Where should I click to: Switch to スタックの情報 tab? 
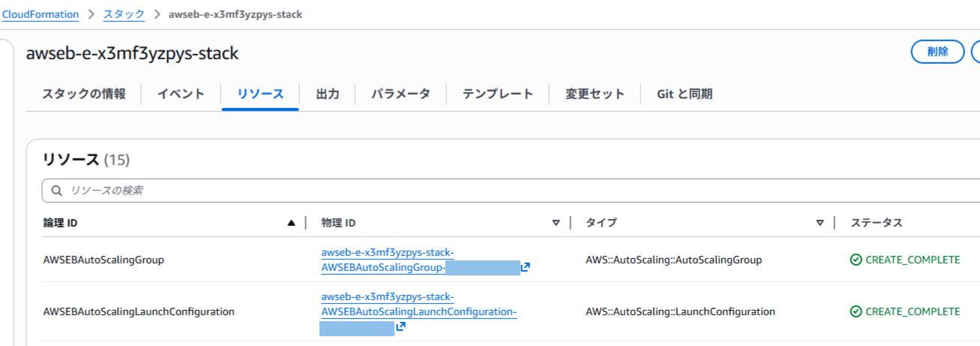84,94
